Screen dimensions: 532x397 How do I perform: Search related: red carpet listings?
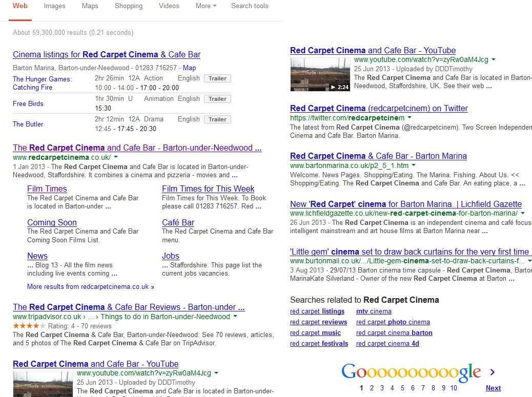(317, 311)
